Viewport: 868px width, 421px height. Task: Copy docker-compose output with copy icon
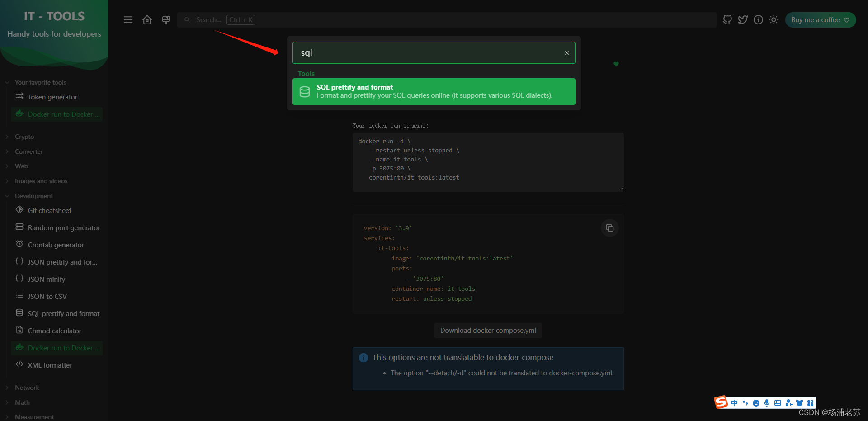click(x=610, y=228)
